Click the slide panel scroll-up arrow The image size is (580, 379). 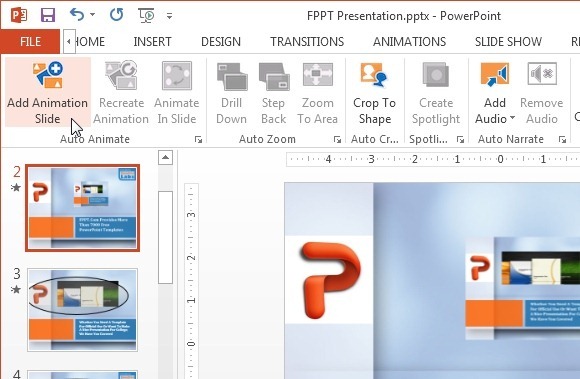point(165,158)
